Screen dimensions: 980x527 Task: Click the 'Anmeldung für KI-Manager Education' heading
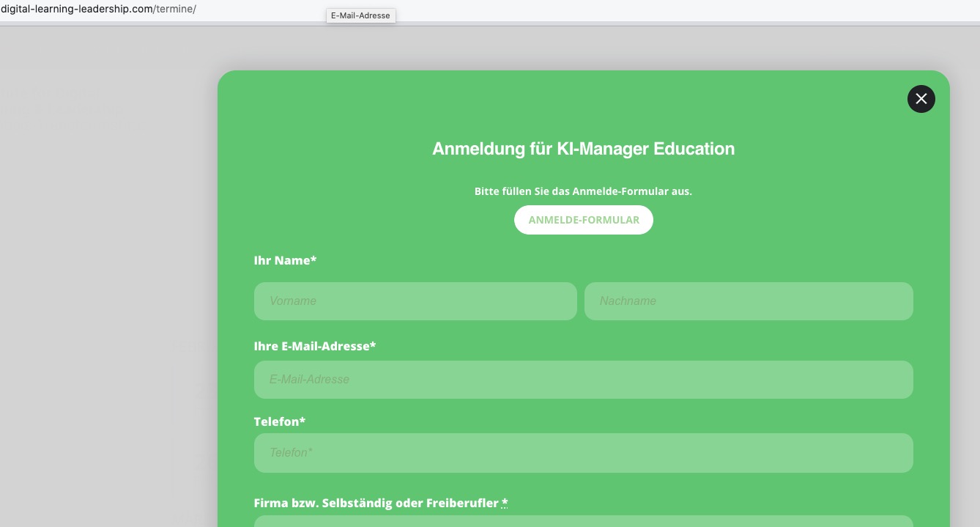coord(583,149)
